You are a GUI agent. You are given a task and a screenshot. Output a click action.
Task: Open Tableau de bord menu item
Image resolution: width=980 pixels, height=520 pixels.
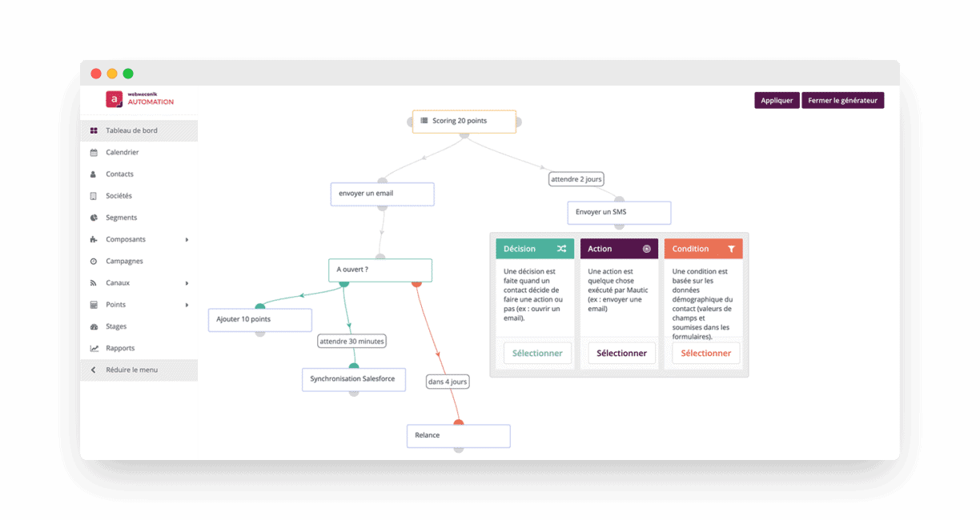(x=139, y=130)
